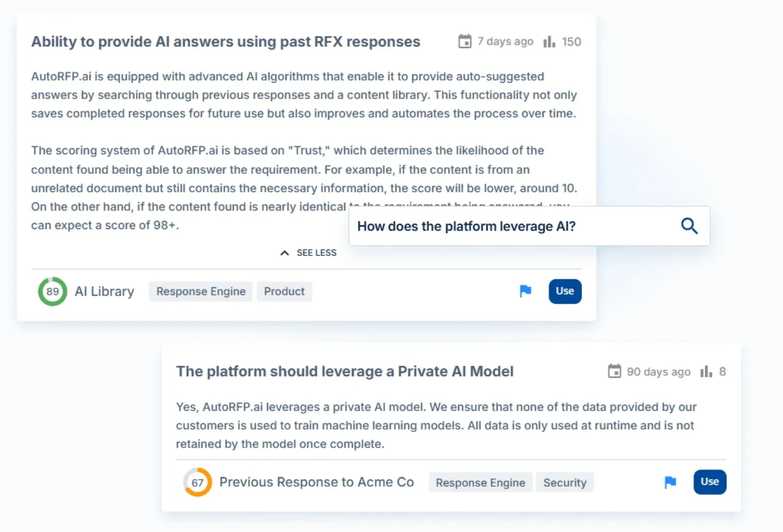
Task: Click the 'Previous Response to Acme Co' source label
Action: point(317,482)
